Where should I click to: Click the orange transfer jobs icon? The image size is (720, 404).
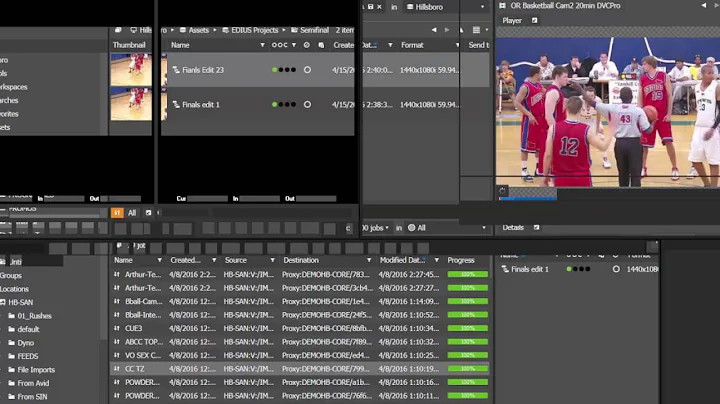point(117,213)
